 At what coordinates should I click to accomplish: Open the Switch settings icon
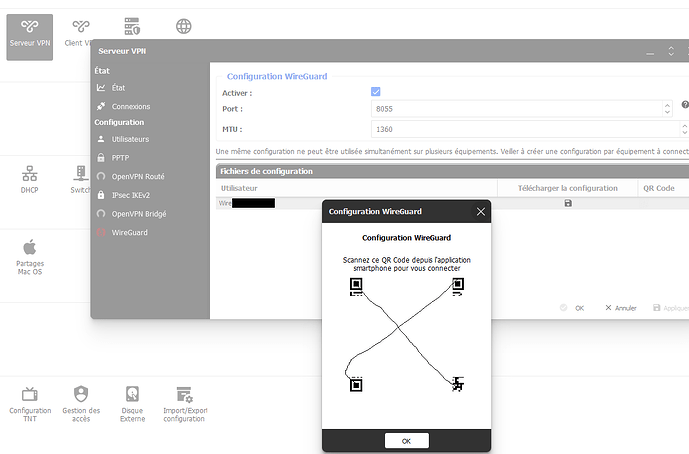tap(80, 179)
